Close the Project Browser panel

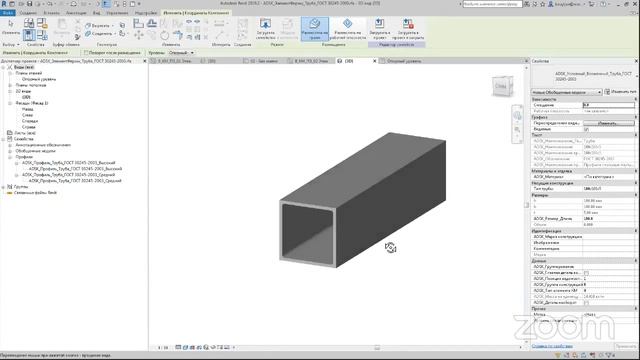[144, 61]
